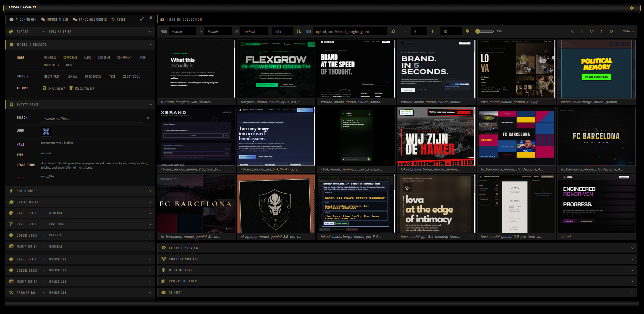Click the AI Config Gen label
Screen dimensions: 644x314
click(x=26, y=19)
